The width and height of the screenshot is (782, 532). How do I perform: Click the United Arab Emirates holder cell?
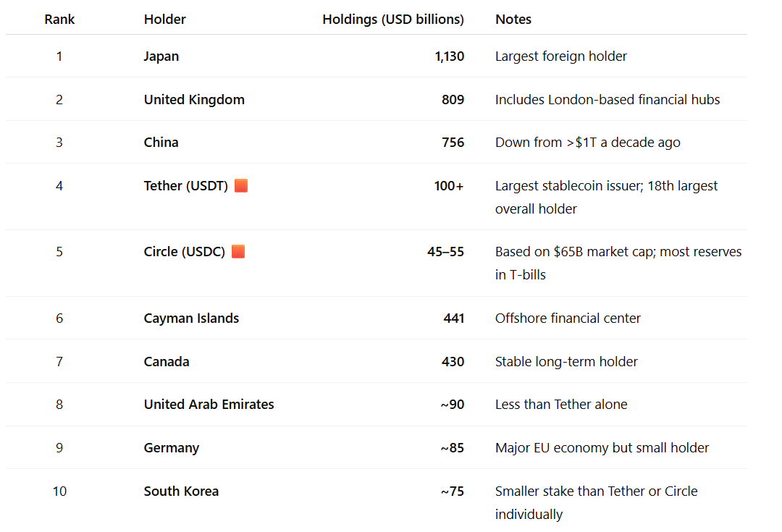coord(209,405)
